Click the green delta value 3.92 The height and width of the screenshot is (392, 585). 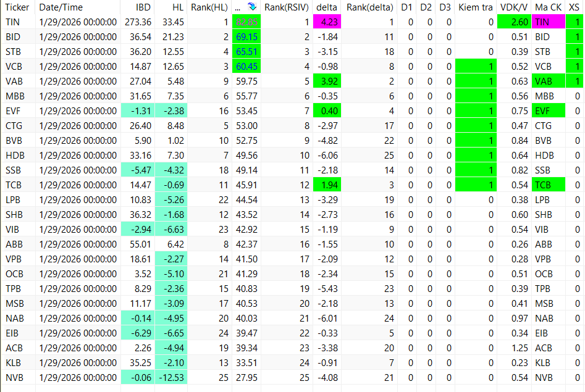coord(327,81)
